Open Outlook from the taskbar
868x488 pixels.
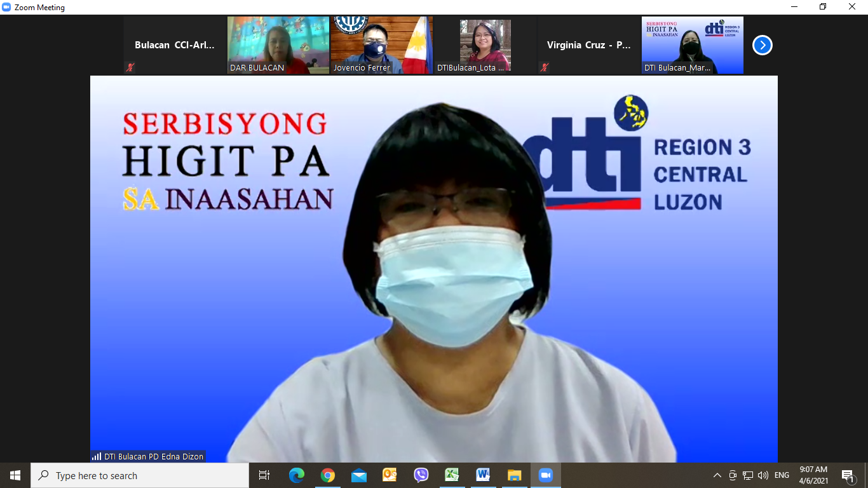(390, 475)
